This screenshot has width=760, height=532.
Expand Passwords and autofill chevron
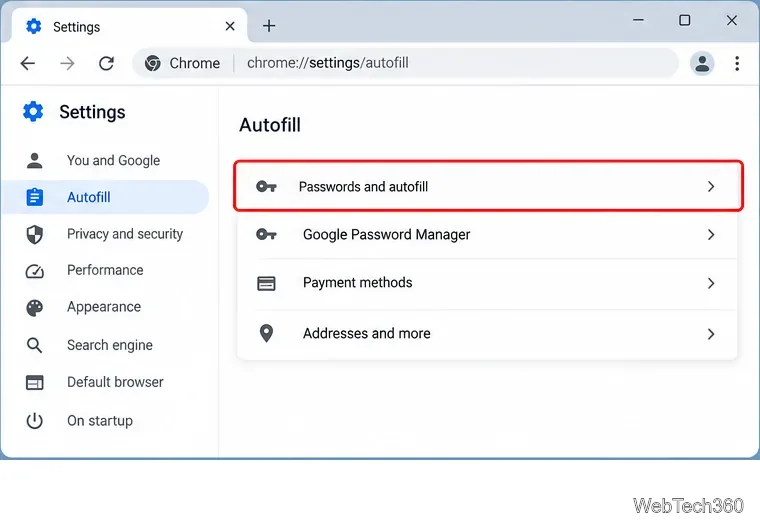(711, 187)
